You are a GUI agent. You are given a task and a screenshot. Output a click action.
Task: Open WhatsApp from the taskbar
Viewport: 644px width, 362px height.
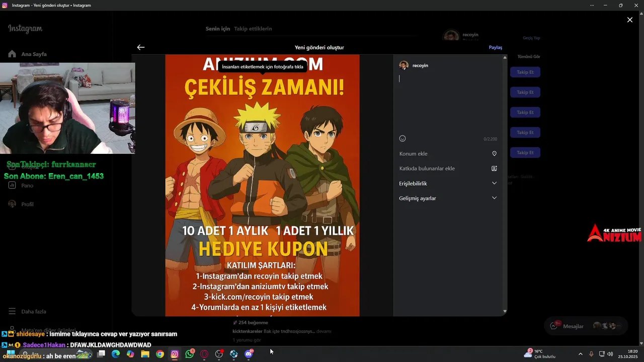pos(190,354)
